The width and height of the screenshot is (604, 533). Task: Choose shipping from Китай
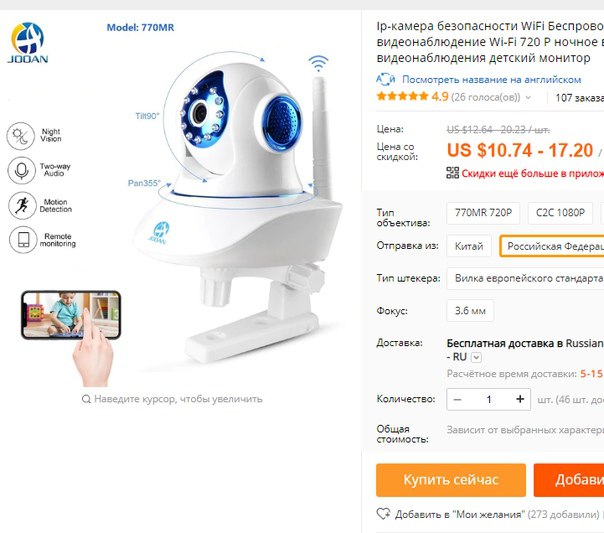coord(469,246)
